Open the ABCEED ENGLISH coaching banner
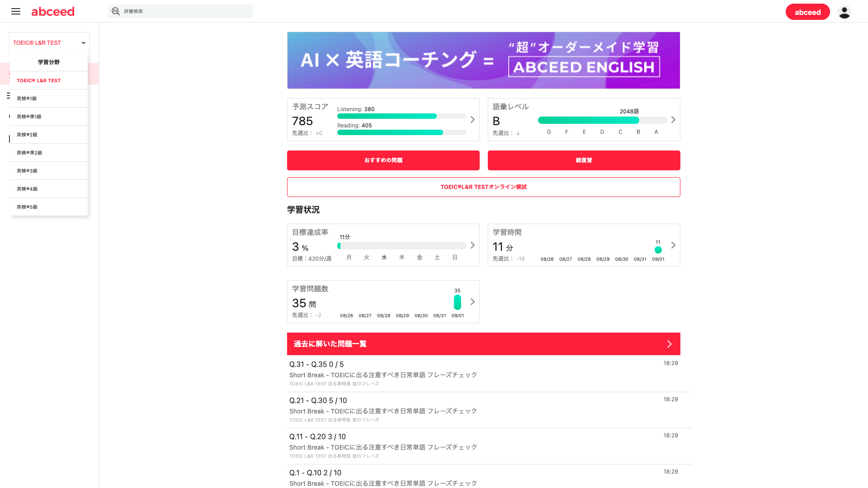Image resolution: width=868 pixels, height=488 pixels. (483, 60)
